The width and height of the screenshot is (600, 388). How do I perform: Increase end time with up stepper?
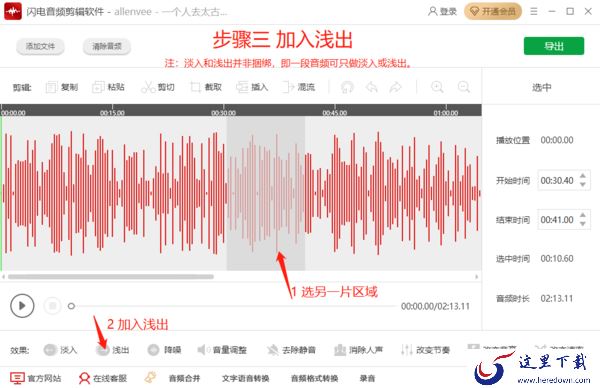[x=582, y=215]
